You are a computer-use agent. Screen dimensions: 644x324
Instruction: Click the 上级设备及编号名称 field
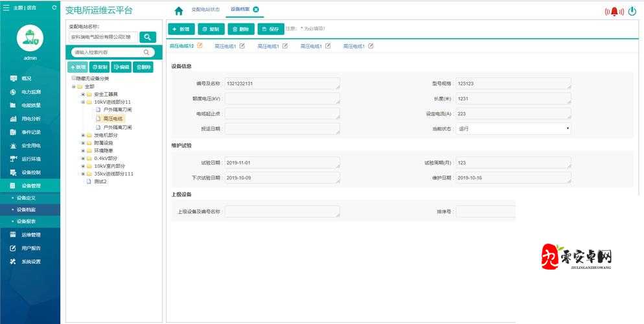click(282, 211)
